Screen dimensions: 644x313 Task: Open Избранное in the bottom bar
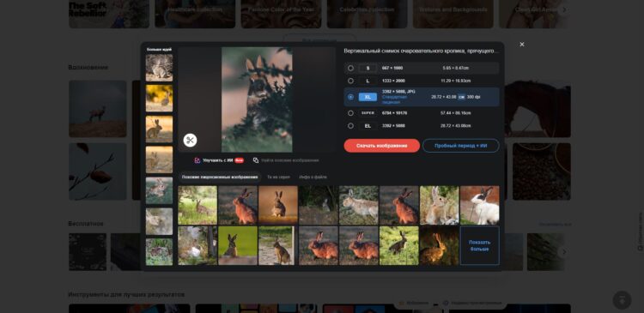click(x=414, y=303)
